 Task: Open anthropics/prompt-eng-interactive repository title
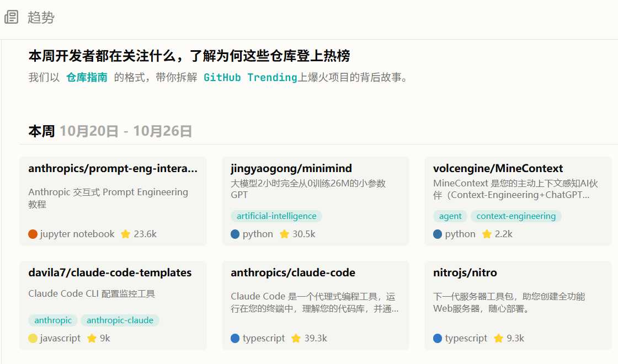[113, 168]
